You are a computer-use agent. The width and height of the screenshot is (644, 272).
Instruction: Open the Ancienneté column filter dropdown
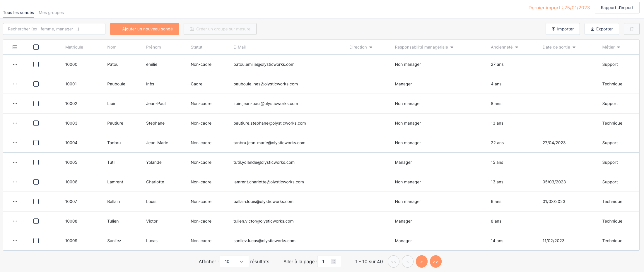pyautogui.click(x=517, y=47)
